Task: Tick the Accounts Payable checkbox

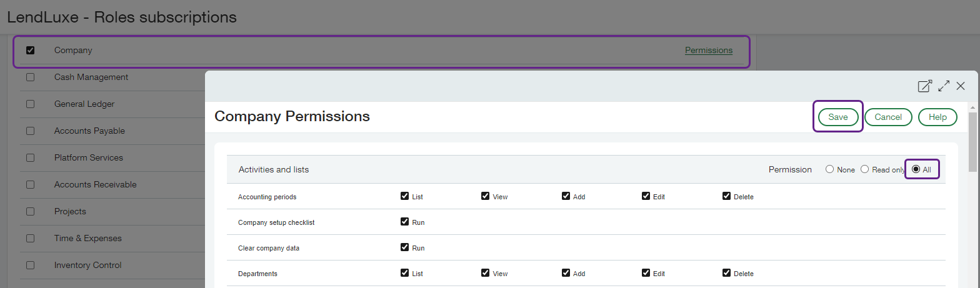Action: [30, 131]
